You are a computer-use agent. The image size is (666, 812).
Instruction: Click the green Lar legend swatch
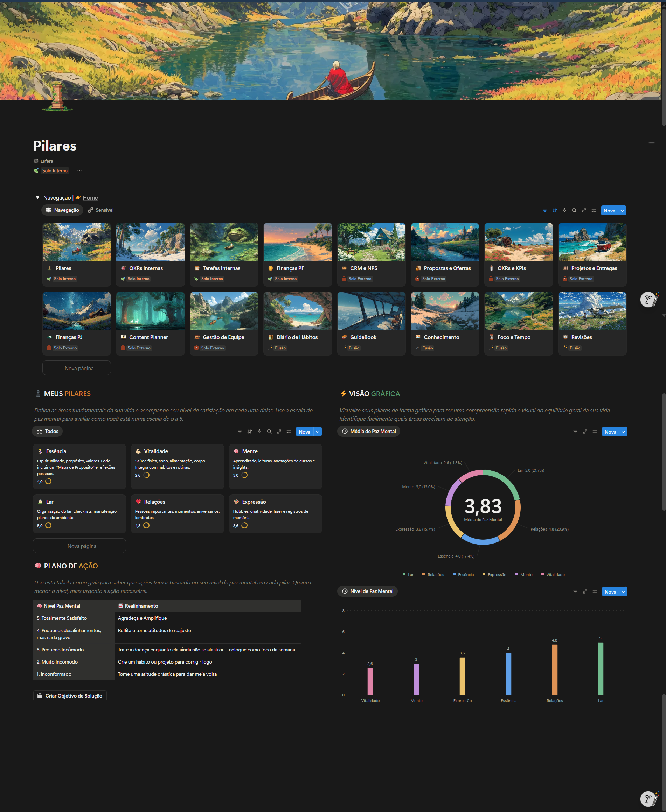click(x=404, y=574)
